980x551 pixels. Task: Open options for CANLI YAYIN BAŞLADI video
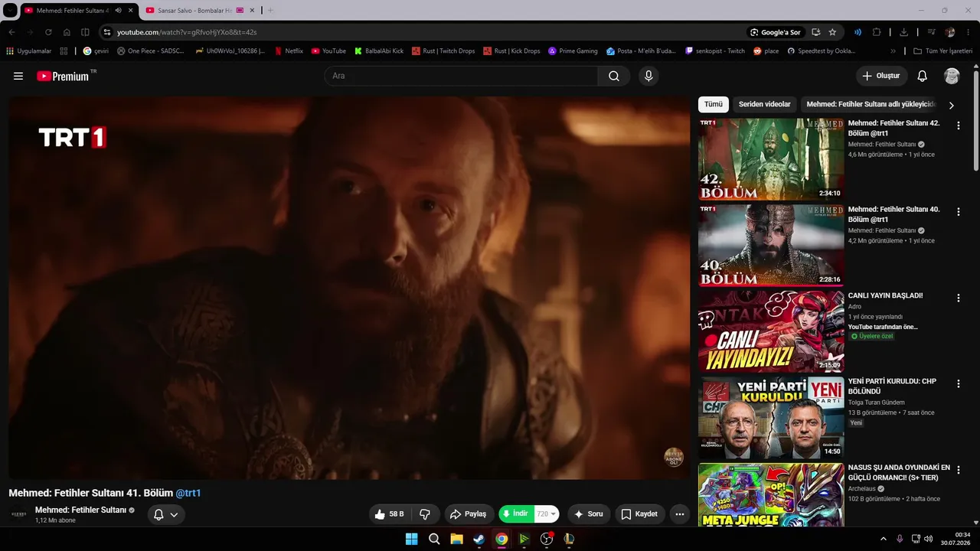coord(958,298)
